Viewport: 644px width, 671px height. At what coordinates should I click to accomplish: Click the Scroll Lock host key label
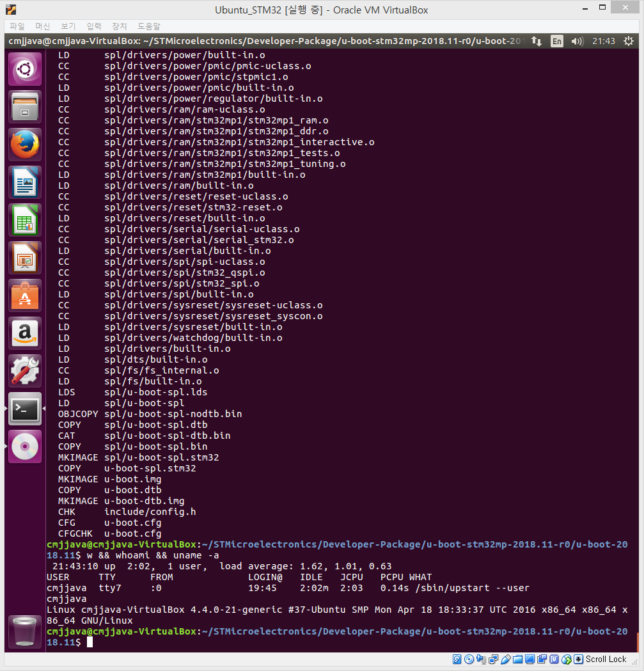(606, 659)
